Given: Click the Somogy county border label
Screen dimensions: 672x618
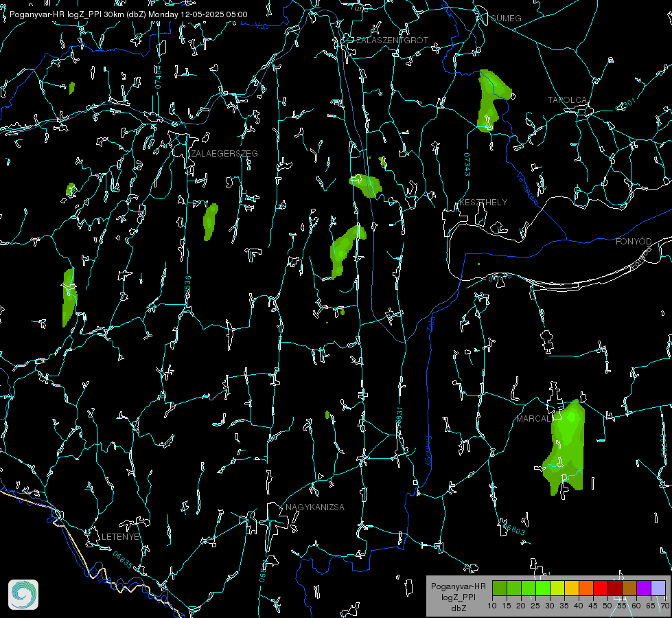Looking at the screenshot, I should (x=428, y=451).
